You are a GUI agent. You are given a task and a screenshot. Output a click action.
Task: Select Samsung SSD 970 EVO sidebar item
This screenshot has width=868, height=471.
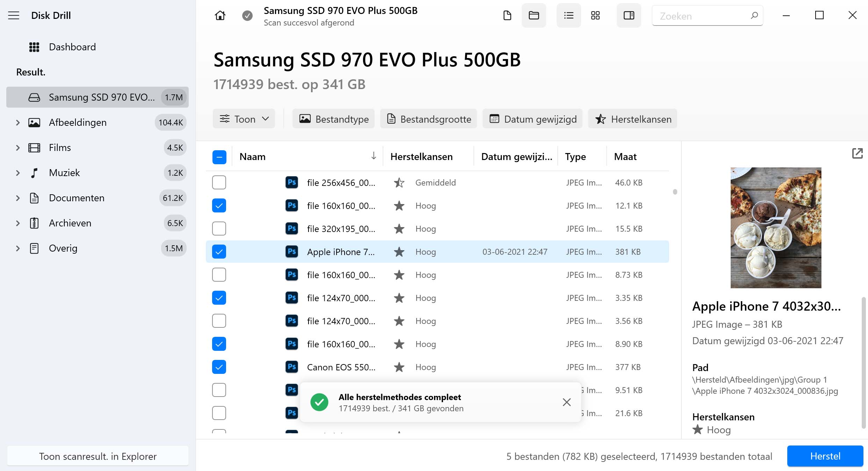[97, 97]
